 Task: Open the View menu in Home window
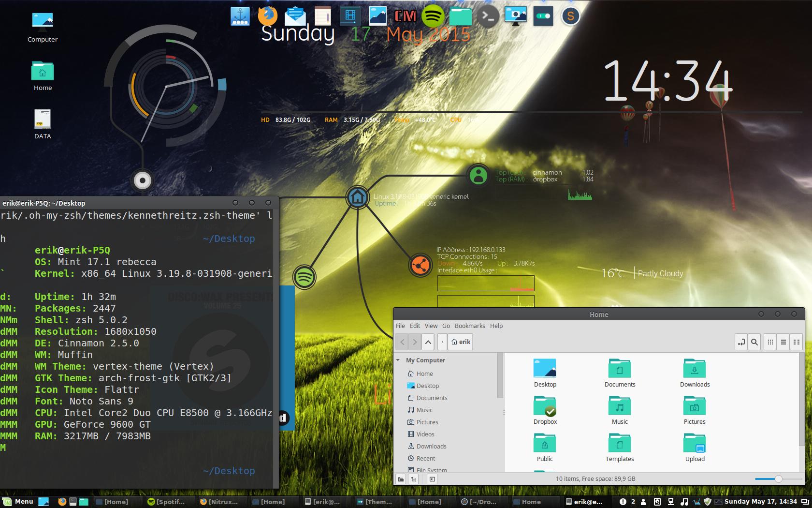pos(431,326)
